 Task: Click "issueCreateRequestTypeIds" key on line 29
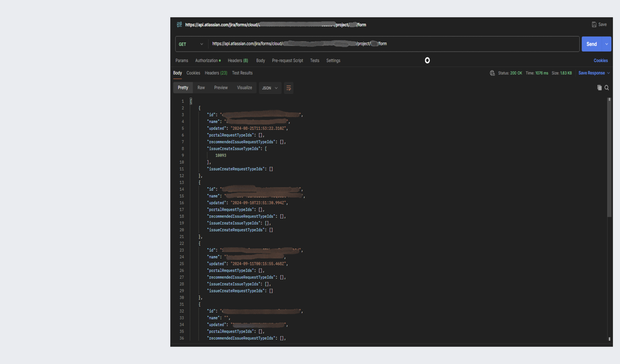(x=236, y=291)
